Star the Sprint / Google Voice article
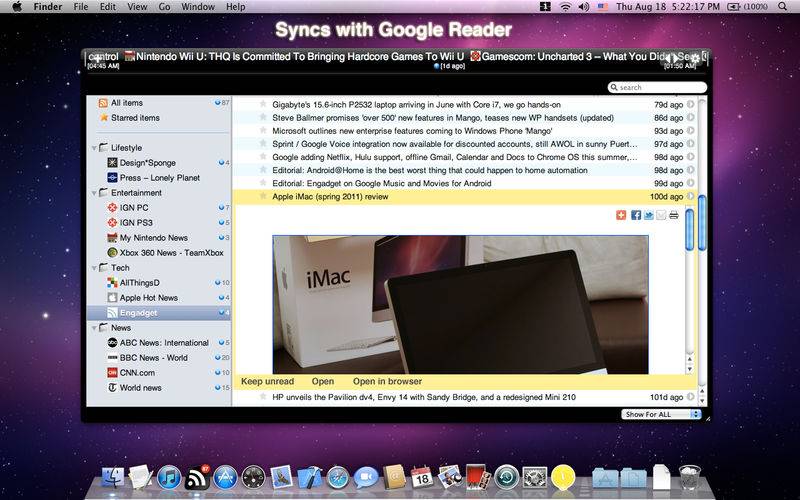Screen dimensions: 800x500 [x=263, y=143]
